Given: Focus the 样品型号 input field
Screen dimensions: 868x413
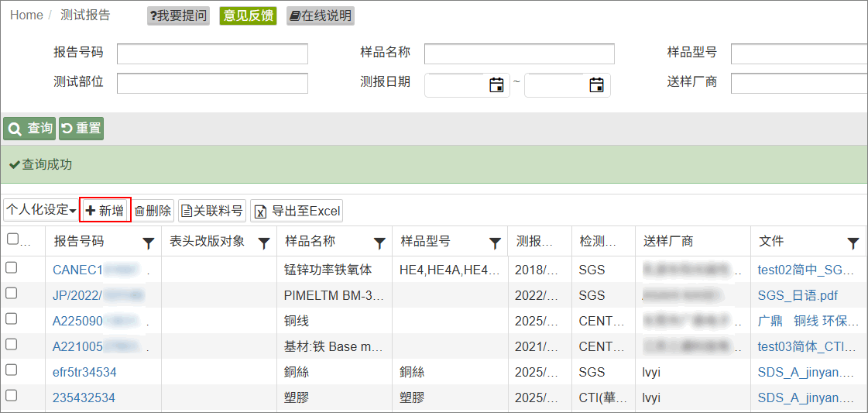Looking at the screenshot, I should [799, 53].
